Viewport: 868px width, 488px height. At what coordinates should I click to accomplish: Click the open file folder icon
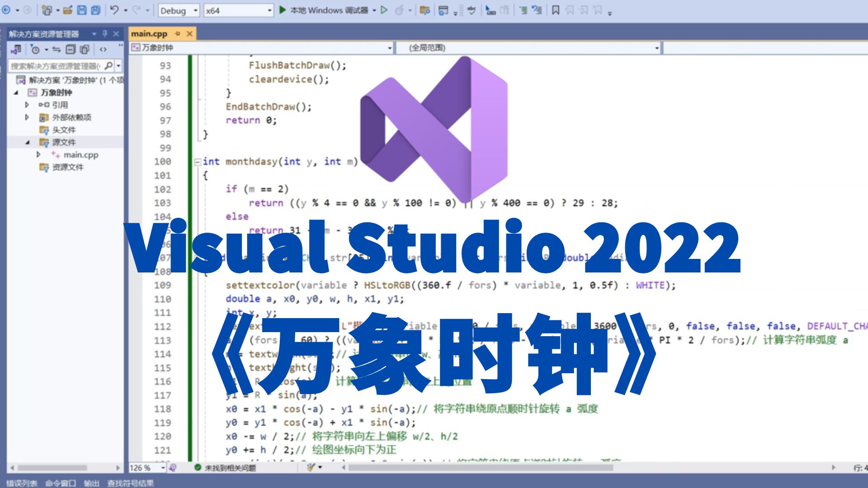click(68, 10)
